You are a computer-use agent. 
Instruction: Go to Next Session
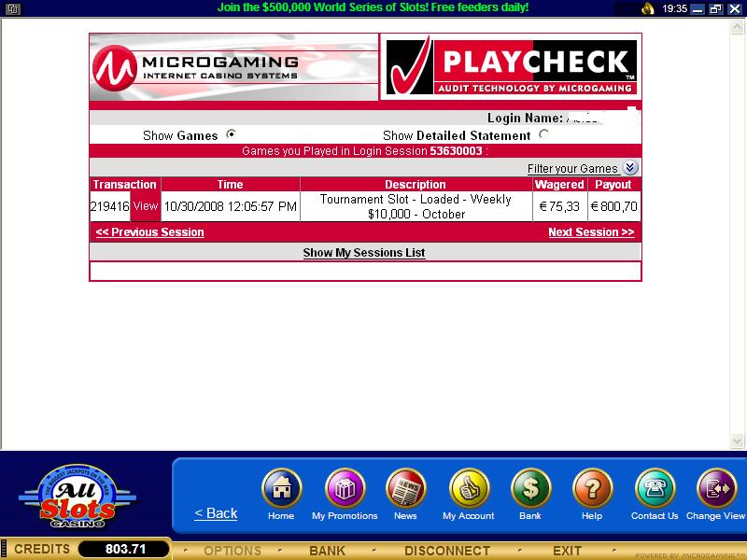coord(591,231)
